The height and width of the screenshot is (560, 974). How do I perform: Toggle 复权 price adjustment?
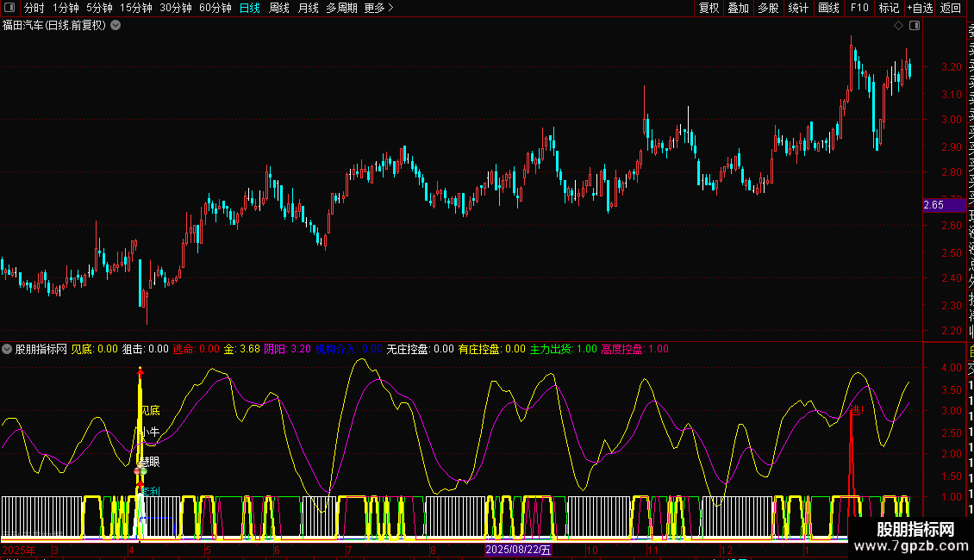709,8
